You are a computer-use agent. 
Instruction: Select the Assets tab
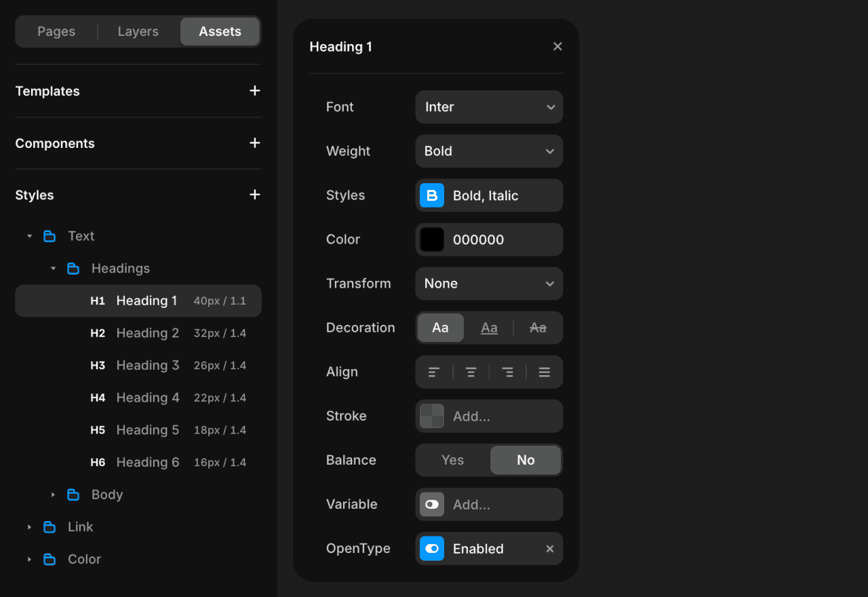pyautogui.click(x=220, y=32)
